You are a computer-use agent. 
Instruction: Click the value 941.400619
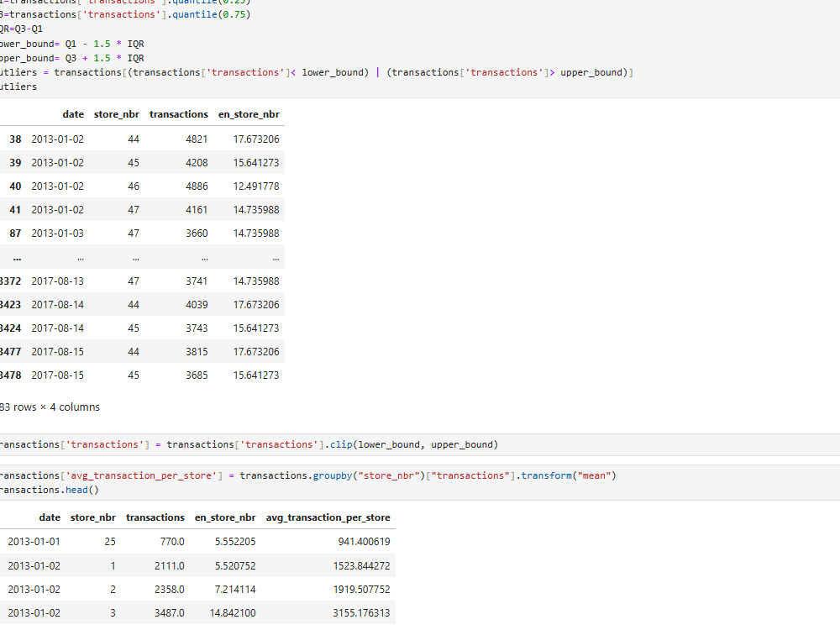pos(364,542)
